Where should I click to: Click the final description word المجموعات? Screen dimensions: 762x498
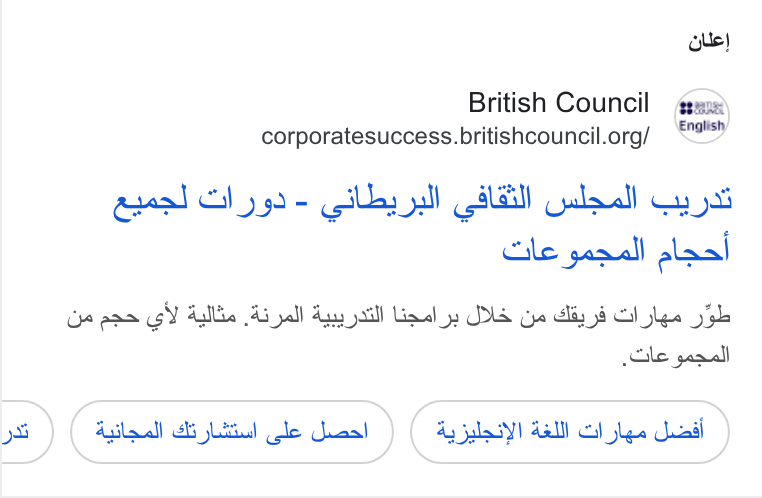pos(679,356)
